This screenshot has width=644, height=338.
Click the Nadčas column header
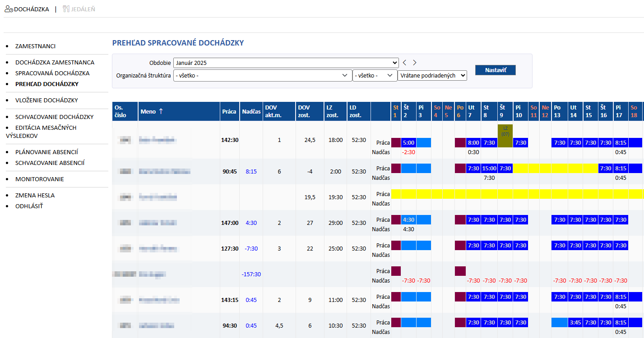click(251, 111)
